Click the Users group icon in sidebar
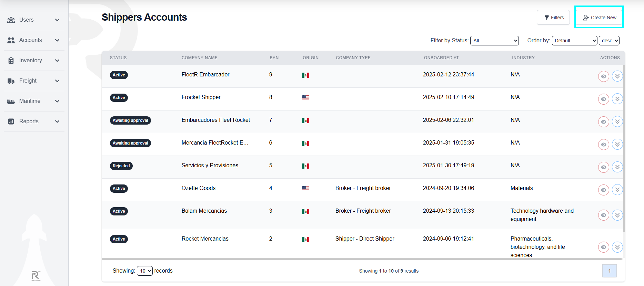Viewport: 644px width, 286px height. click(11, 20)
